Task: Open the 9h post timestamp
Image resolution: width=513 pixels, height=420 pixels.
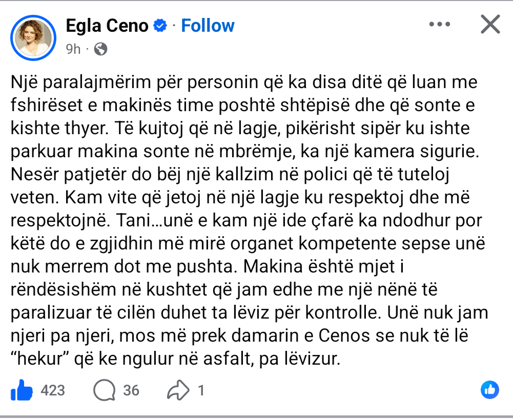Action: pyautogui.click(x=73, y=49)
